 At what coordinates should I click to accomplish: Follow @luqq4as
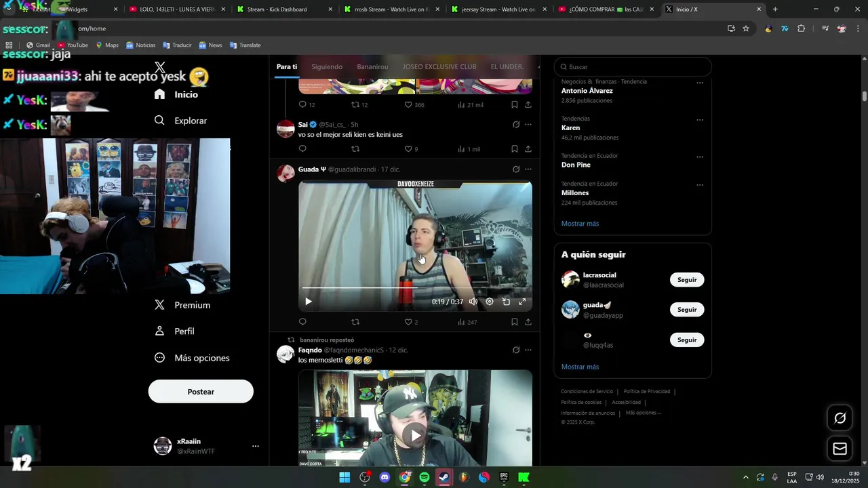click(687, 340)
